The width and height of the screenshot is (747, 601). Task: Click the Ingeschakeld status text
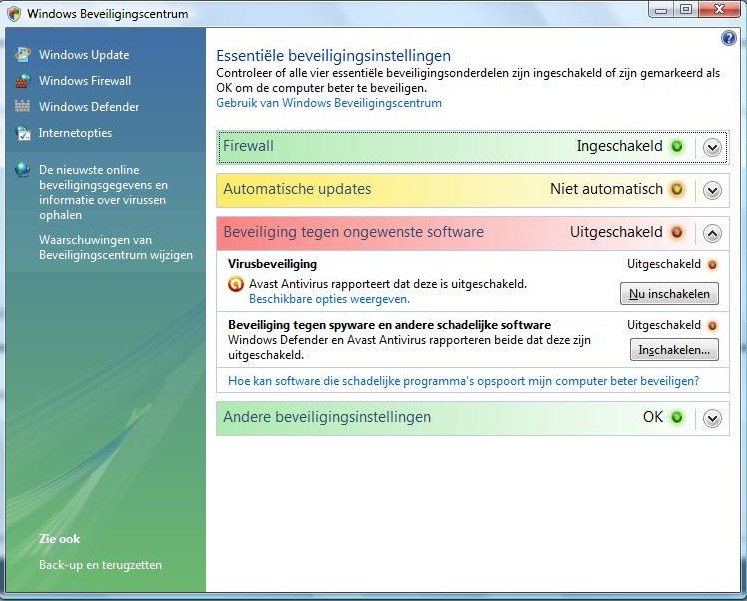tap(619, 146)
